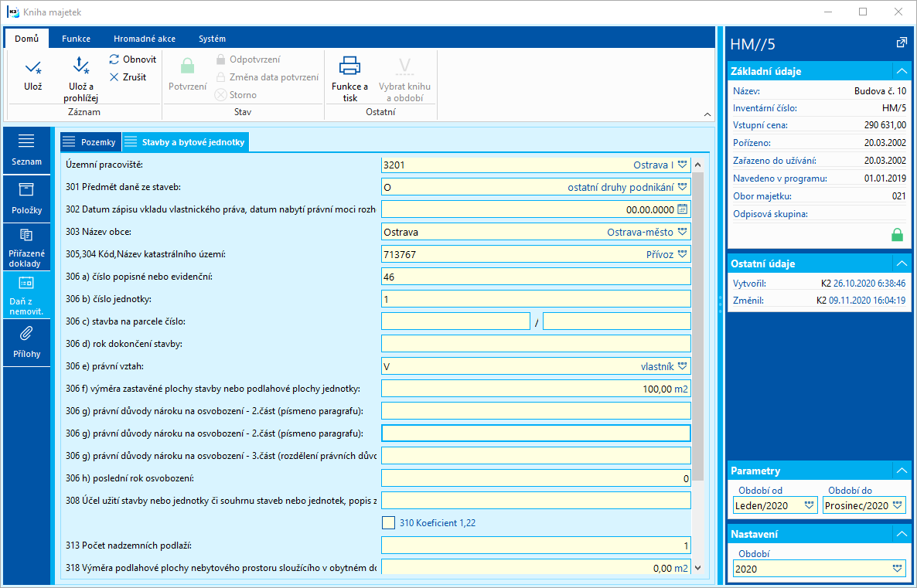The image size is (917, 588).
Task: Click výměra zastavěné plochy 100,00 m2 field
Action: [x=536, y=389]
